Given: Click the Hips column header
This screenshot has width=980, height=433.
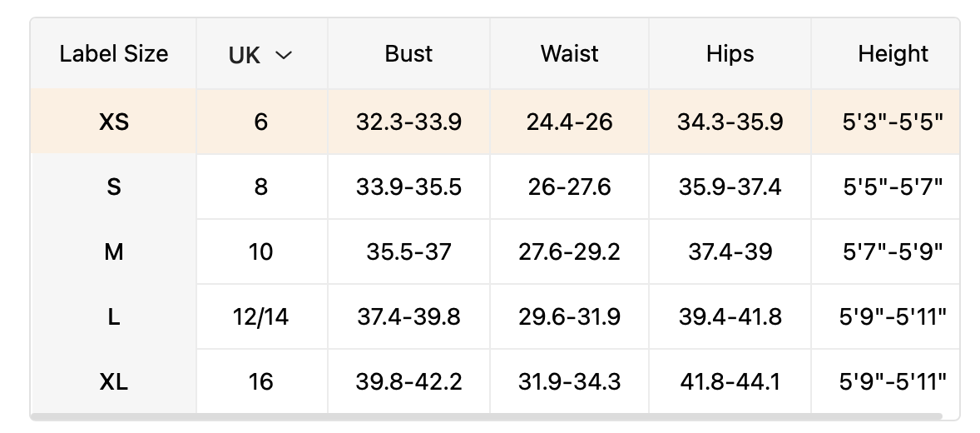Looking at the screenshot, I should click(x=730, y=54).
